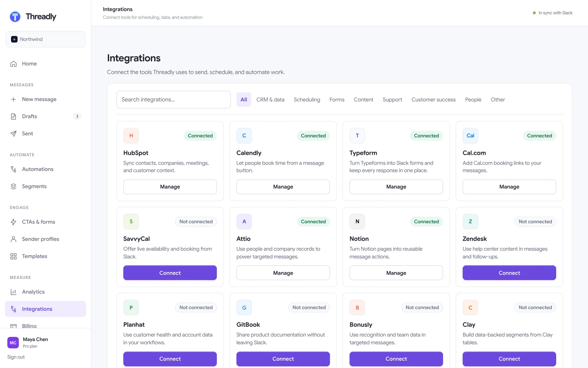Click the Drafts count badge 3

point(77,117)
